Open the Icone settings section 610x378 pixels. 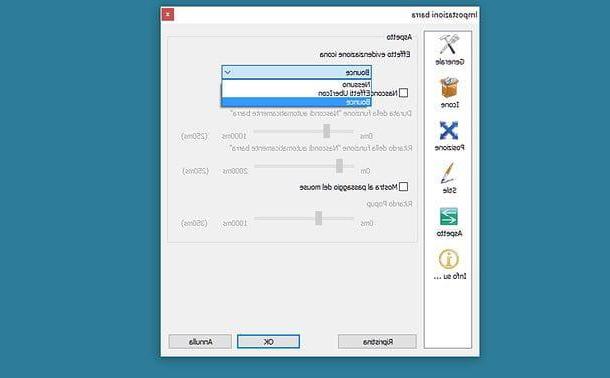(x=449, y=93)
